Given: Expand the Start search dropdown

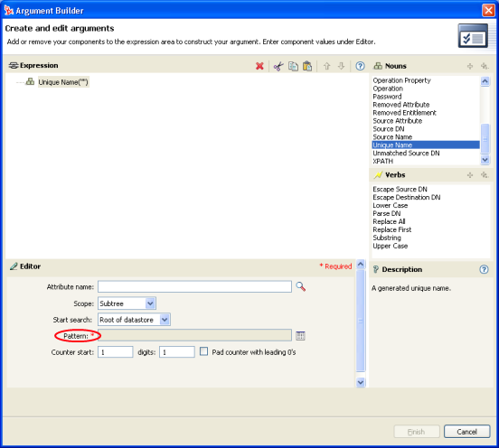Looking at the screenshot, I should (x=134, y=320).
